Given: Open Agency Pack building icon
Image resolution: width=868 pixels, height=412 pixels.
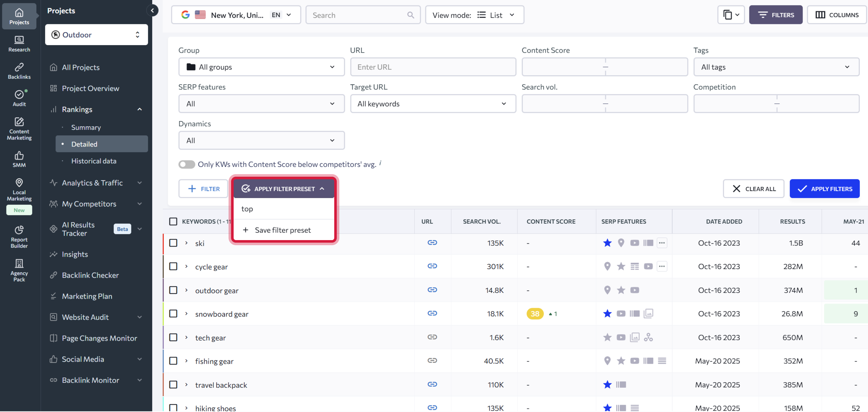Looking at the screenshot, I should click(19, 263).
